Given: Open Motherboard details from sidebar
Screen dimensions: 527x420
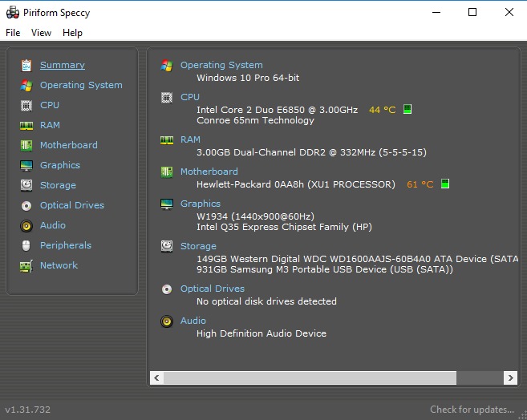Looking at the screenshot, I should click(x=68, y=145).
